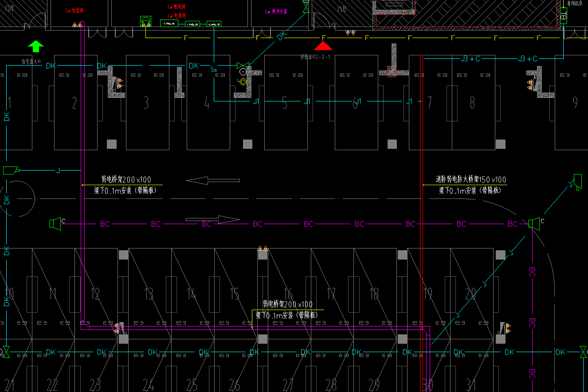Select the 消防弱电防火桥架150×100 annotation

tap(471, 180)
